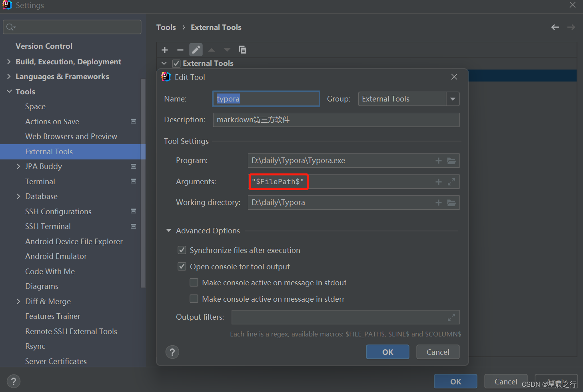Expand the Output filters field

coord(451,317)
